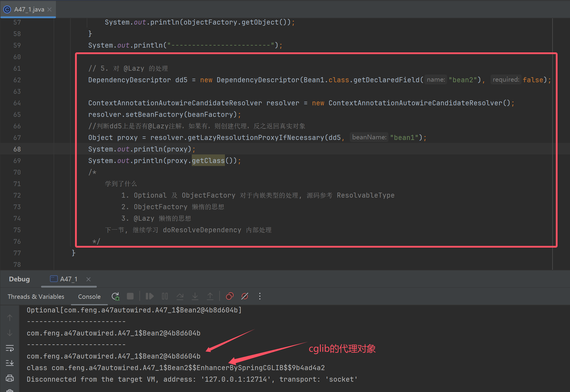Screen dimensions: 570x392
Task: Click the Step Into icon
Action: [x=195, y=296]
